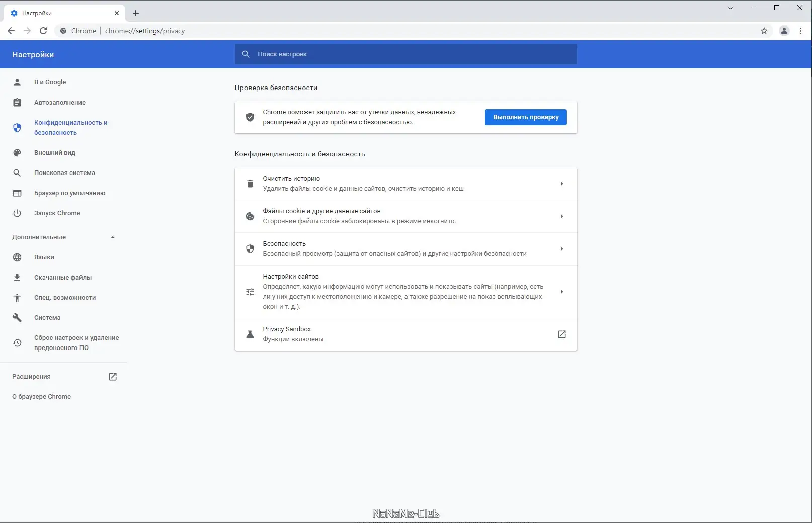
Task: Click the Настройки header title
Action: (x=33, y=54)
